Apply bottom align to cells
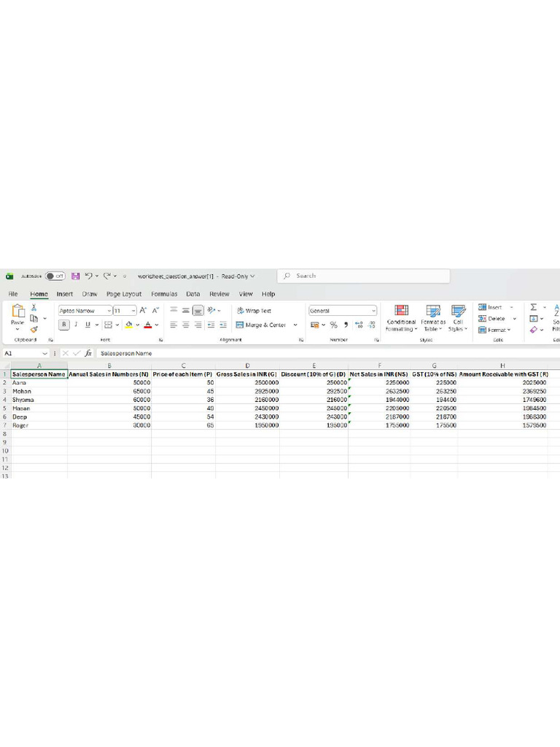Viewport: 560px width, 747px height. (x=198, y=310)
